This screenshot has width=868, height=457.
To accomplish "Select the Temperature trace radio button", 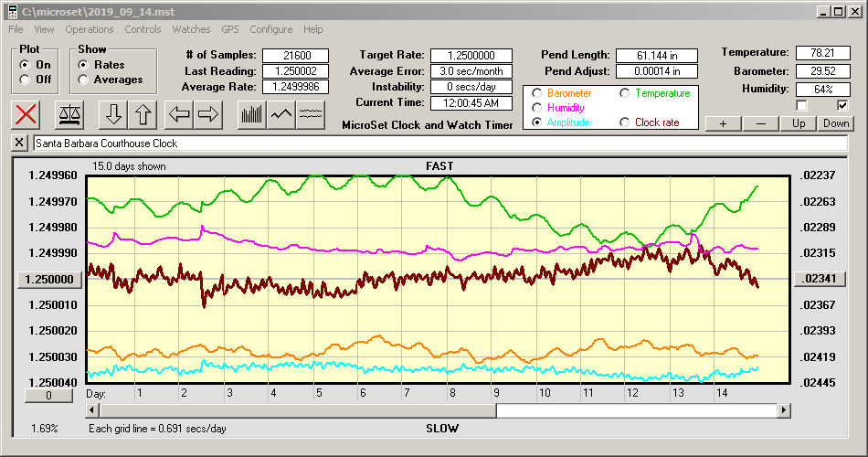I will click(625, 93).
